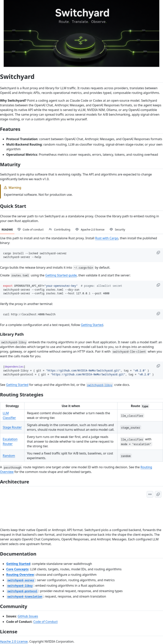This screenshot has width=163, height=644.
Task: Click the 'Library Path' heading
Action: tap(12, 334)
